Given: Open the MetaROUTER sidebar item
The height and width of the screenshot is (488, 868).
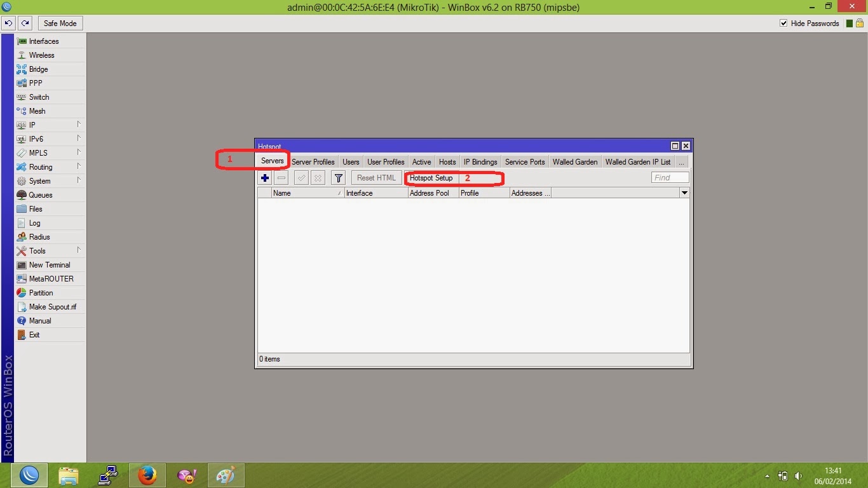Looking at the screenshot, I should pos(50,279).
